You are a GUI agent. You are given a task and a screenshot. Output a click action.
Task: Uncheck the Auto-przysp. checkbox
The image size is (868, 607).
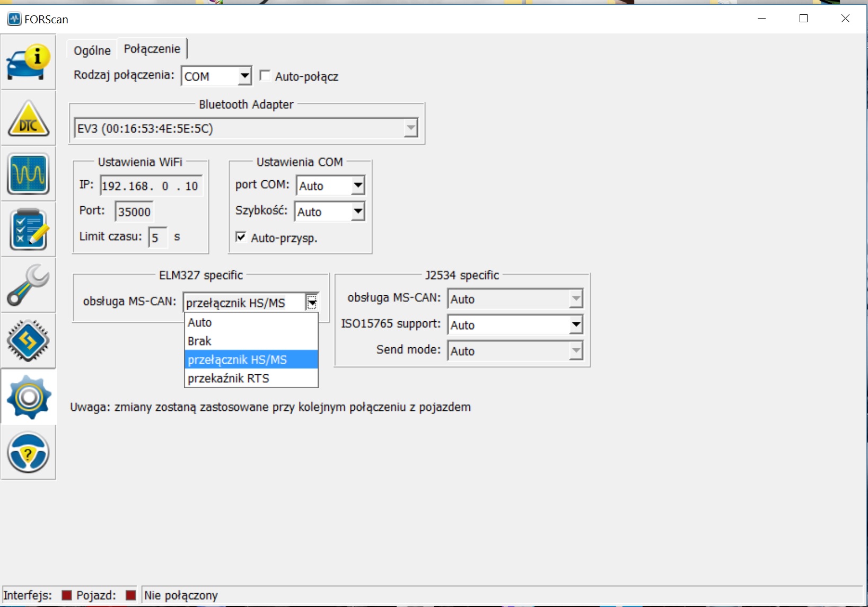tap(241, 237)
